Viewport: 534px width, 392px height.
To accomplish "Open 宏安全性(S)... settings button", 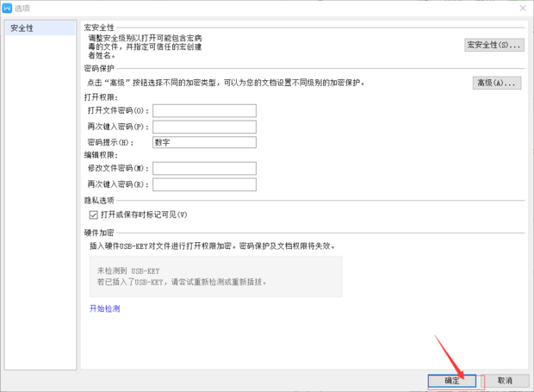I will pyautogui.click(x=494, y=45).
